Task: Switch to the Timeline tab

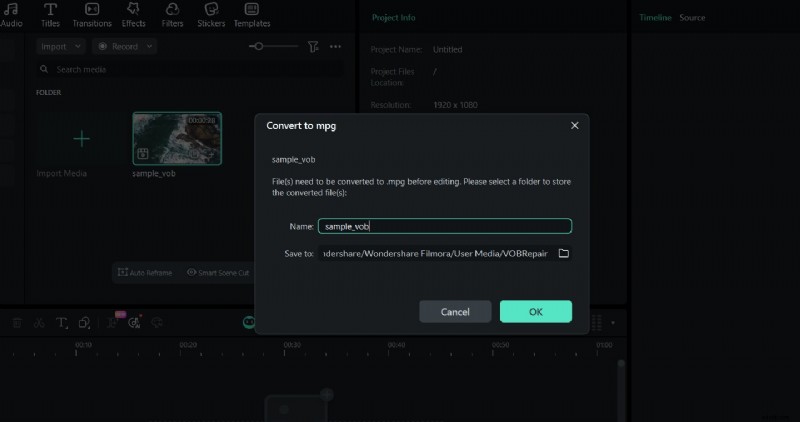Action: [655, 18]
